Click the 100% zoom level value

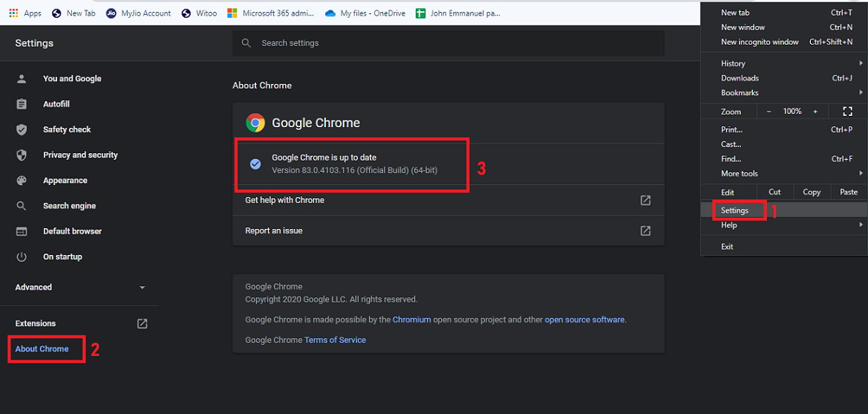pyautogui.click(x=792, y=111)
